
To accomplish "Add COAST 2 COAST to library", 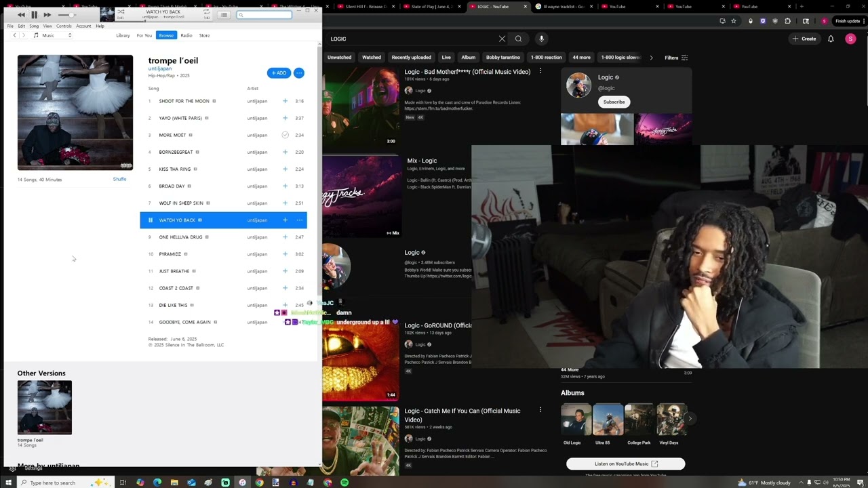I will point(285,288).
